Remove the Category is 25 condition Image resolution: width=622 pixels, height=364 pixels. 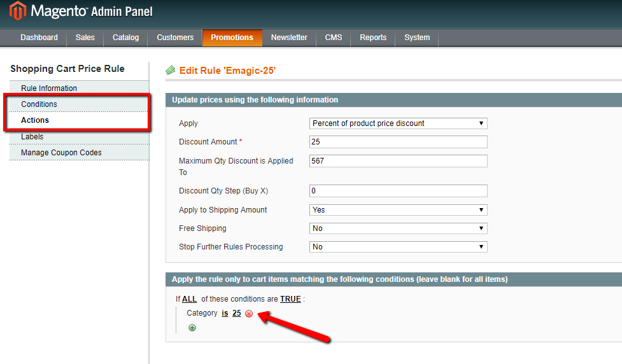pos(249,314)
